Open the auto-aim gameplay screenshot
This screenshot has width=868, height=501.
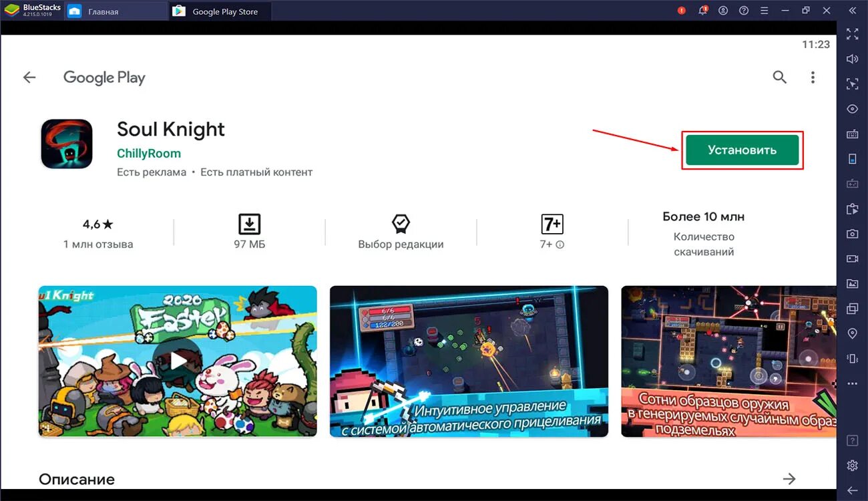point(469,361)
